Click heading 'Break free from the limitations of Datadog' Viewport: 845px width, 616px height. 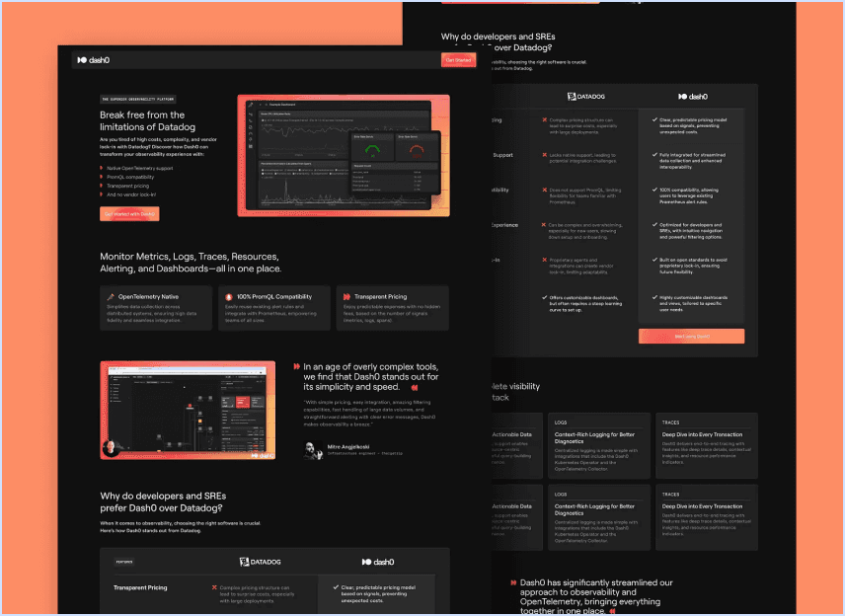click(x=148, y=120)
